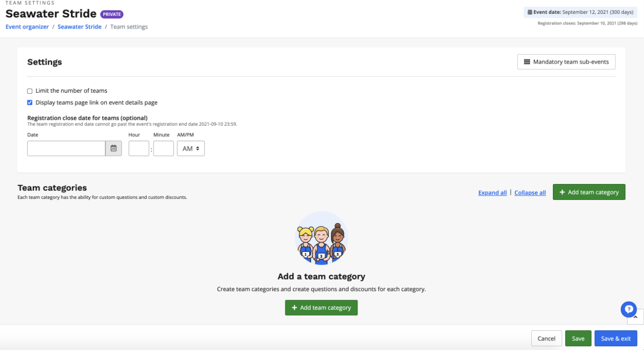Click the Date input field
This screenshot has width=644, height=351.
[66, 148]
